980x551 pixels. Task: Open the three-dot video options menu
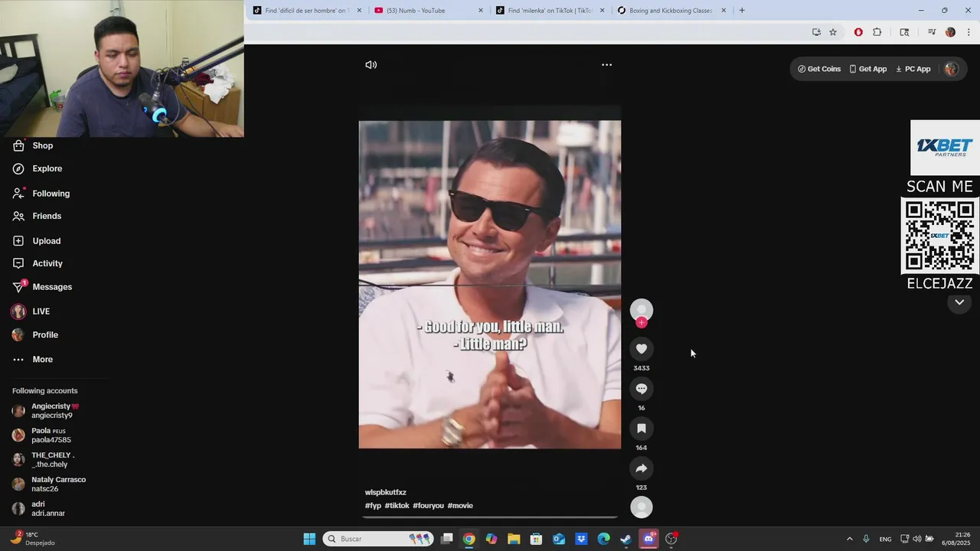[606, 65]
